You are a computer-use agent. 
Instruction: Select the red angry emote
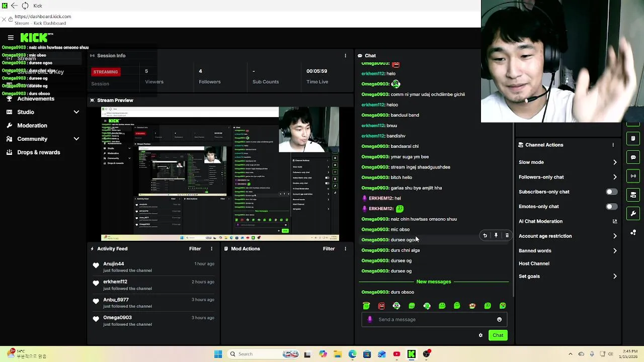point(381,306)
